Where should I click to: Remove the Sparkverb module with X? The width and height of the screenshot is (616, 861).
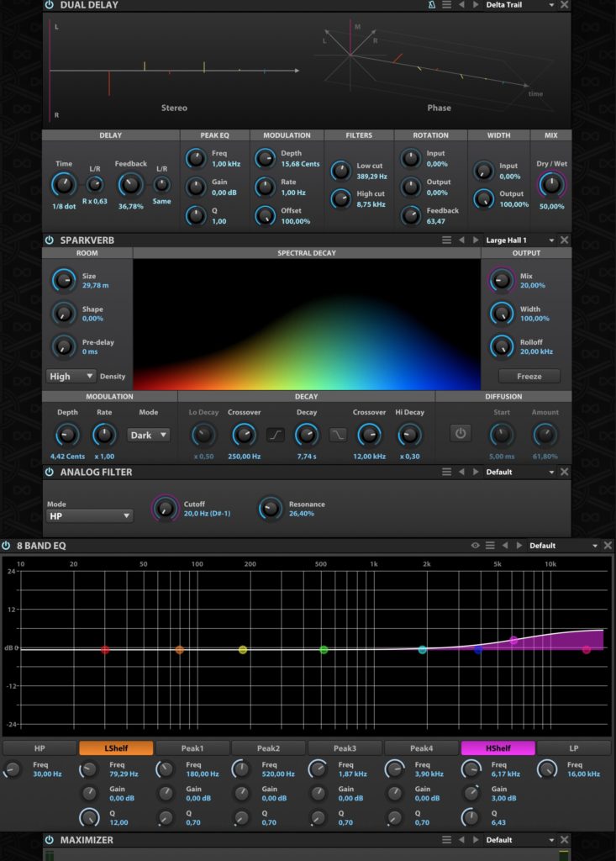point(564,240)
